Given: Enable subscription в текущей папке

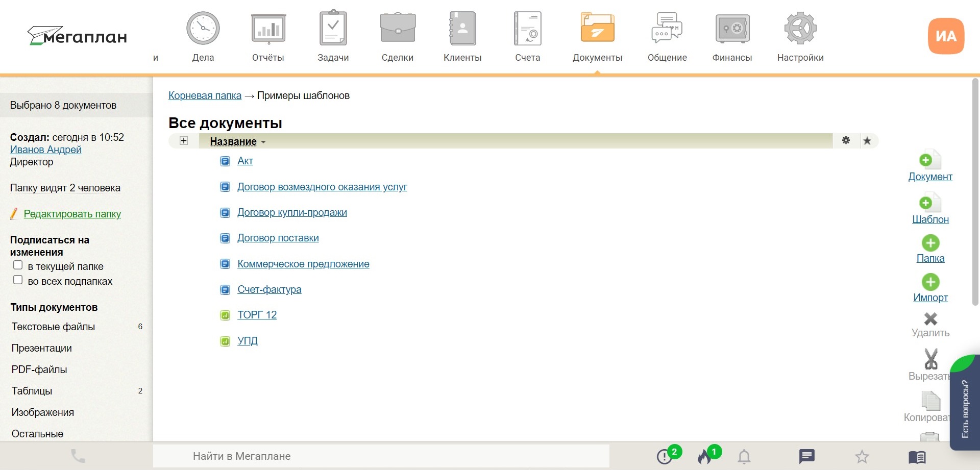Looking at the screenshot, I should pyautogui.click(x=18, y=265).
